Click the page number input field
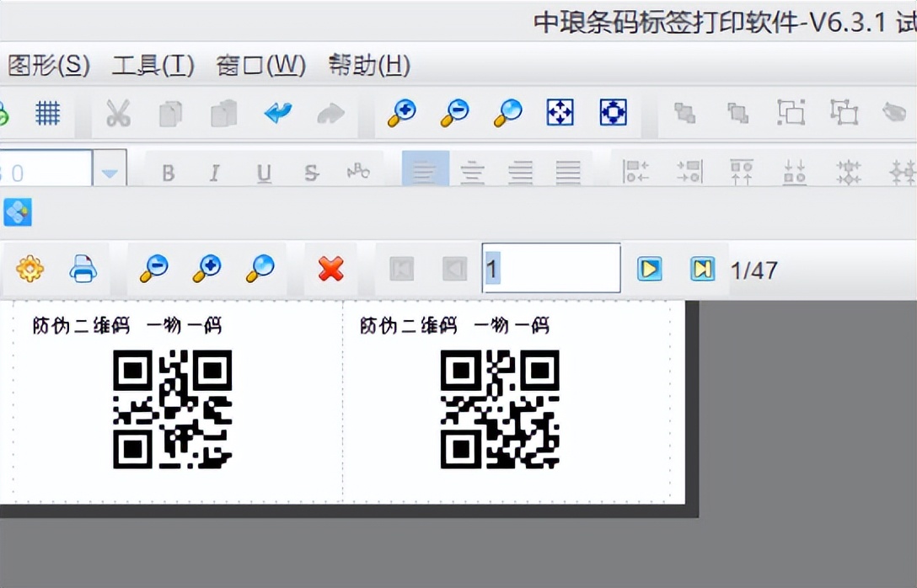Viewport: 917px width, 588px height. pyautogui.click(x=551, y=268)
